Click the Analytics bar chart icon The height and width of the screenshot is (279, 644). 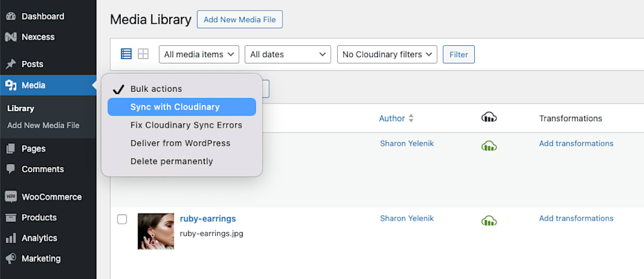pos(11,238)
